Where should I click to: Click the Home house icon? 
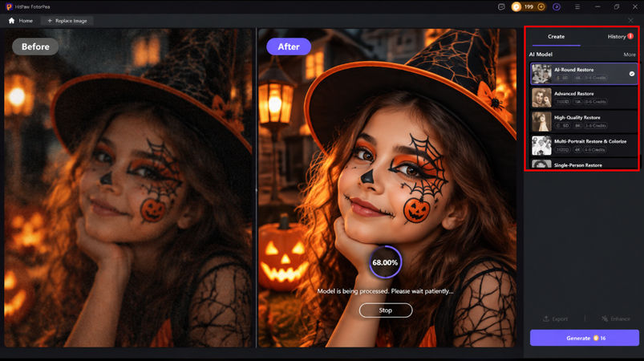coord(11,21)
